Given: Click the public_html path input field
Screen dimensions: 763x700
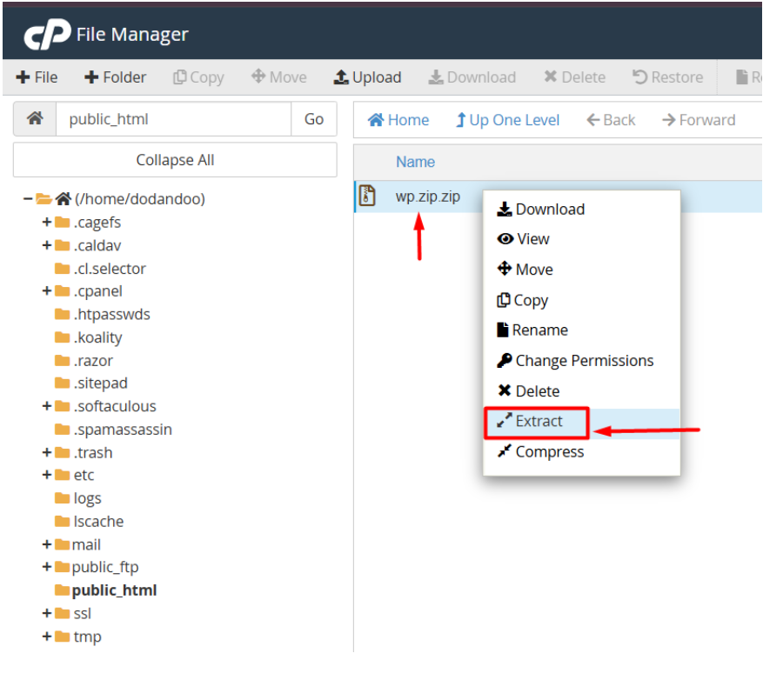Looking at the screenshot, I should coord(173,120).
